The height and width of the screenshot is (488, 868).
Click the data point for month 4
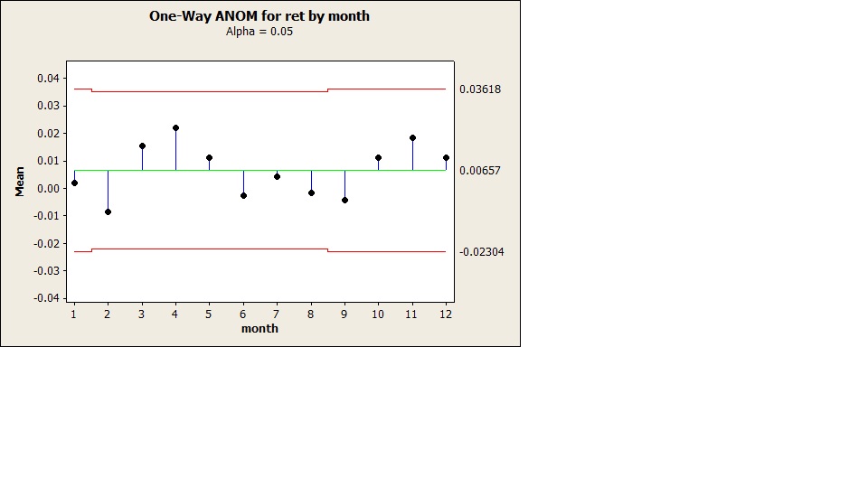tap(175, 127)
